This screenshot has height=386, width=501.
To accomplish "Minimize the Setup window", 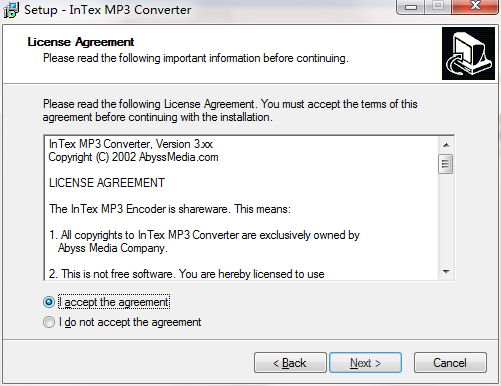I will (x=411, y=7).
